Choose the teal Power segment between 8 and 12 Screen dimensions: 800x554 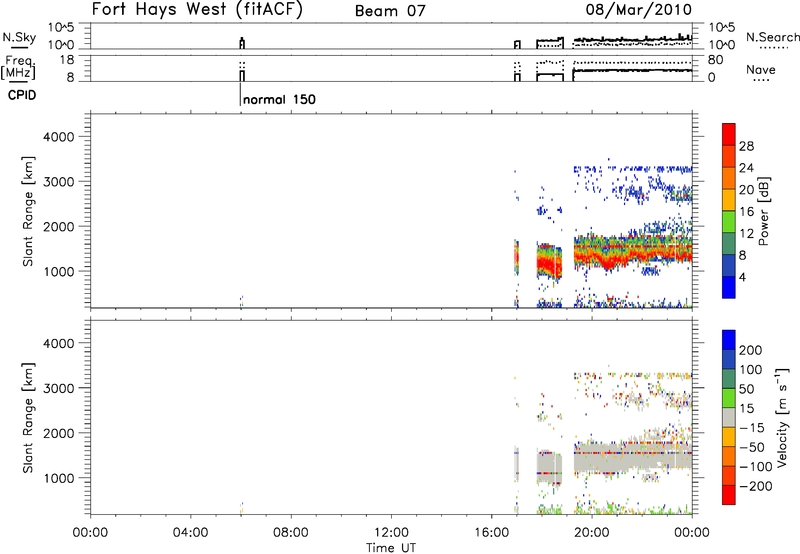tap(729, 243)
